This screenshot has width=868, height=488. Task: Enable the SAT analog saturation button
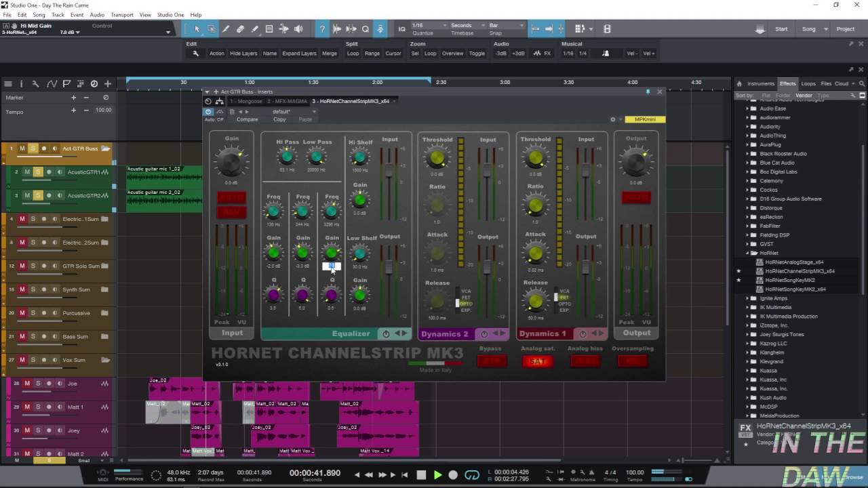coord(537,361)
